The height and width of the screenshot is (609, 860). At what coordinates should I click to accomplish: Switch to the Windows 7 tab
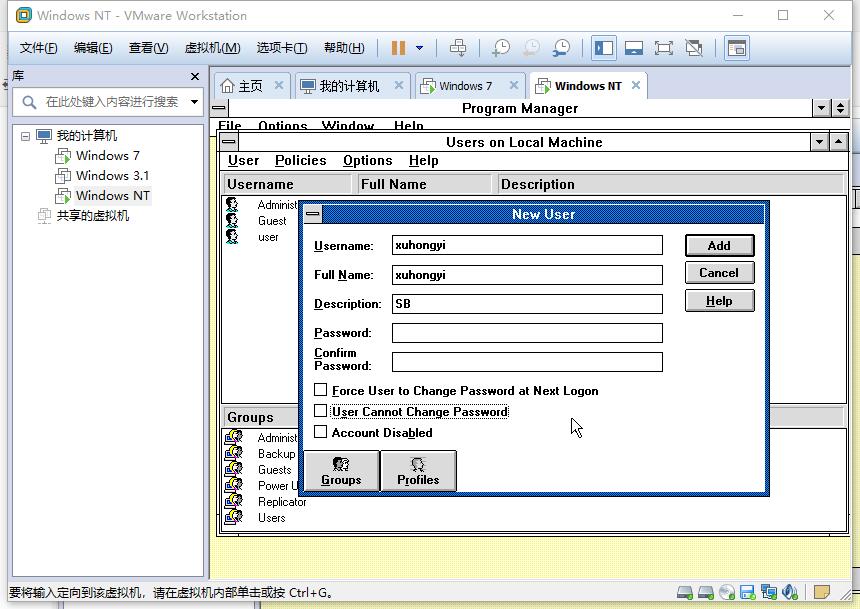(x=465, y=86)
